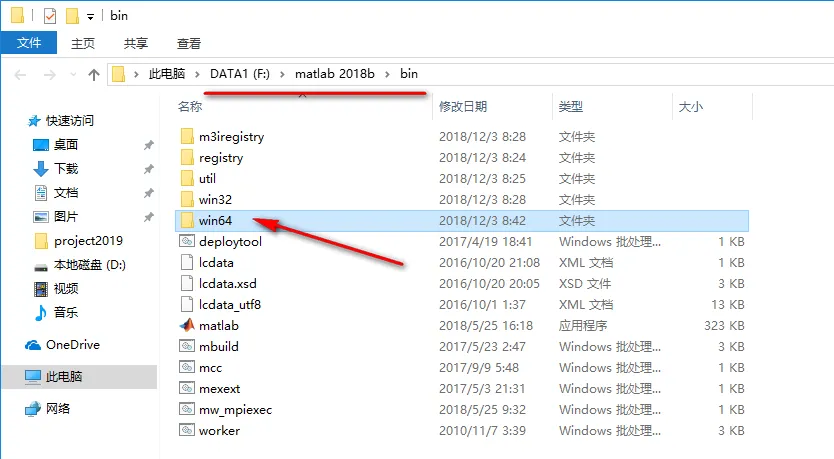The width and height of the screenshot is (834, 459).
Task: Expand chevron after 此电脑 in address bar
Action: coord(197,74)
